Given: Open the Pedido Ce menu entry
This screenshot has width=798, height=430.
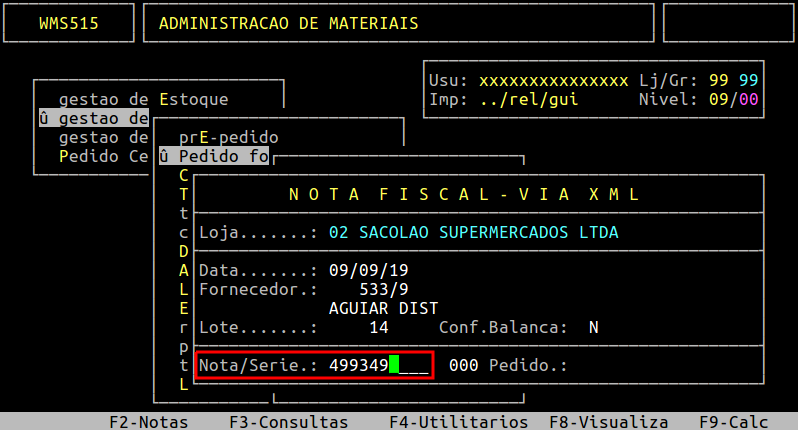Looking at the screenshot, I should tap(103, 156).
